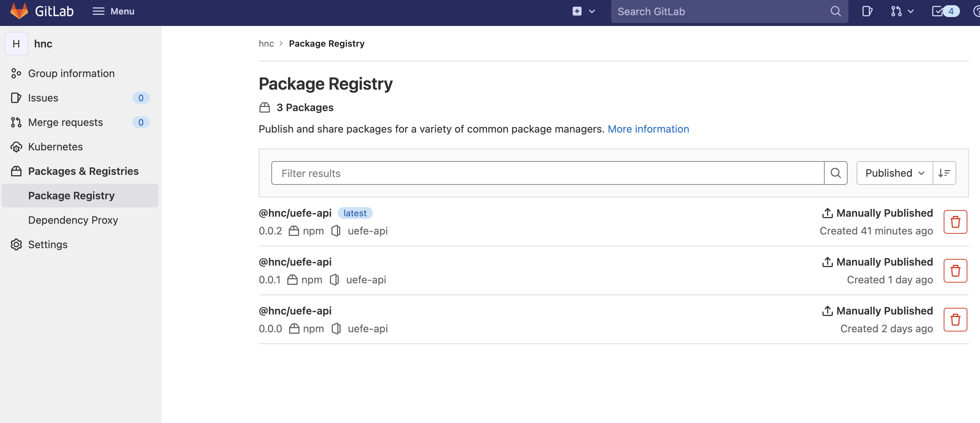Delete the 0.0.1 package with the trash icon
The width and height of the screenshot is (980, 423).
[x=955, y=270]
